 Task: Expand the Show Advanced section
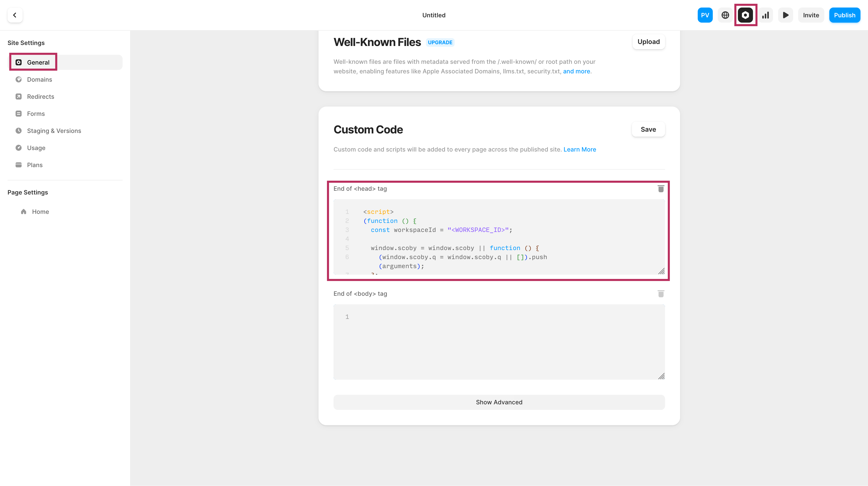point(499,402)
